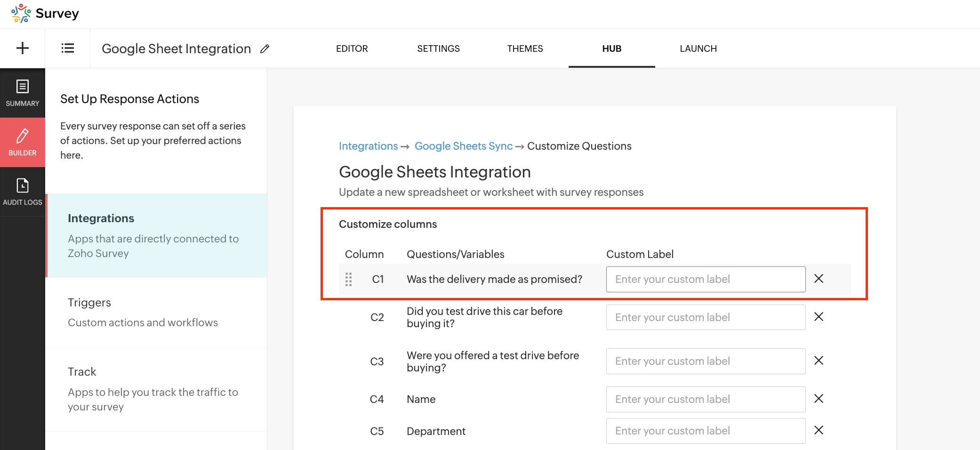The height and width of the screenshot is (450, 980).
Task: Remove the C1 delivery question column
Action: 819,279
